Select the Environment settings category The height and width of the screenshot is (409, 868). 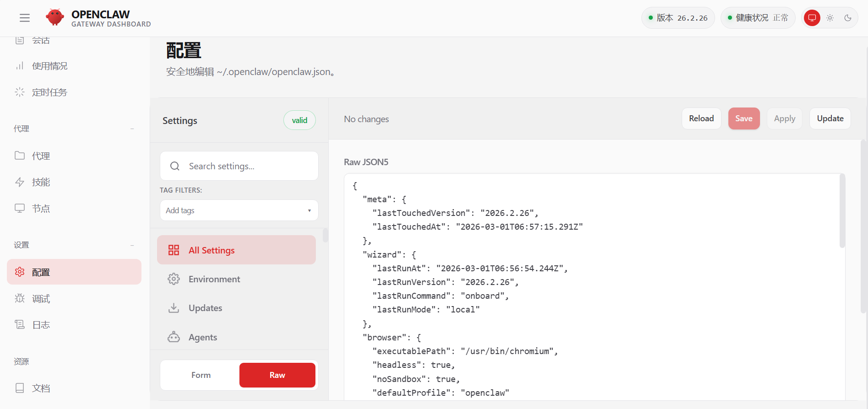214,279
